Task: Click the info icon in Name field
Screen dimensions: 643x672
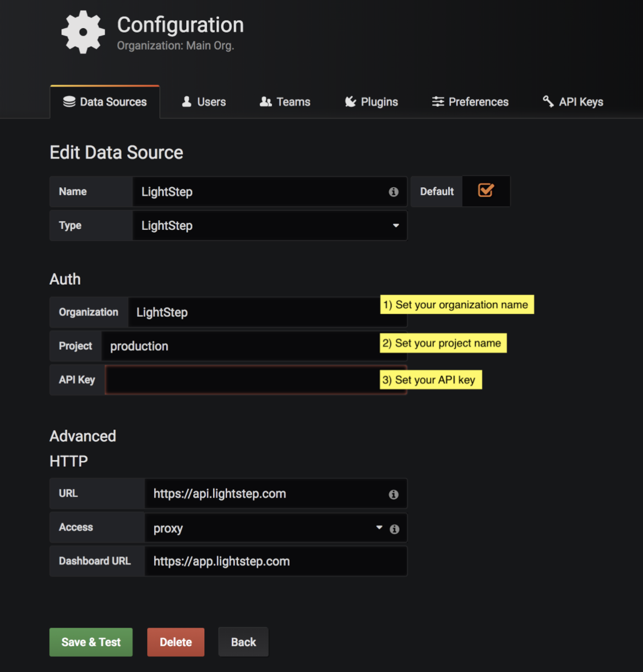Action: (394, 192)
